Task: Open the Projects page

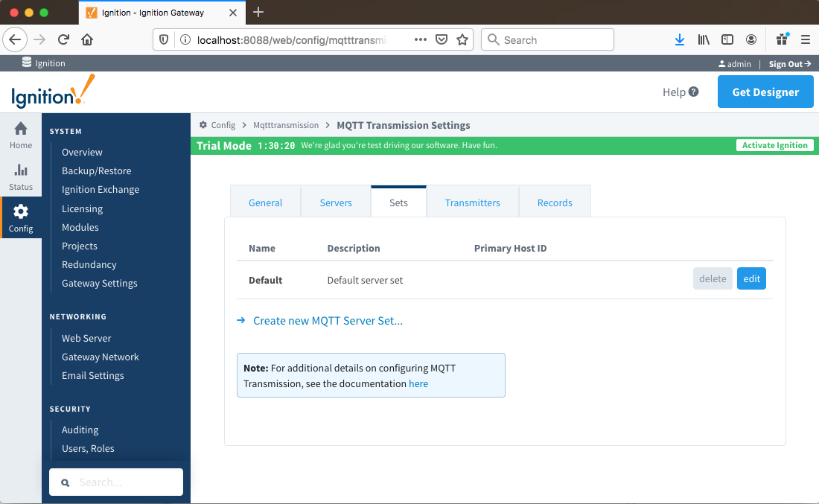Action: (x=80, y=246)
